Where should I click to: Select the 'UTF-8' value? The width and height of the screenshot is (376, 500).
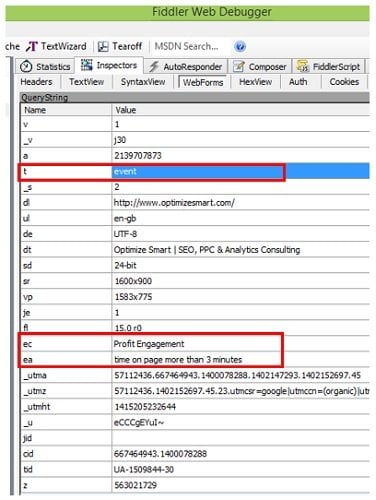(125, 234)
